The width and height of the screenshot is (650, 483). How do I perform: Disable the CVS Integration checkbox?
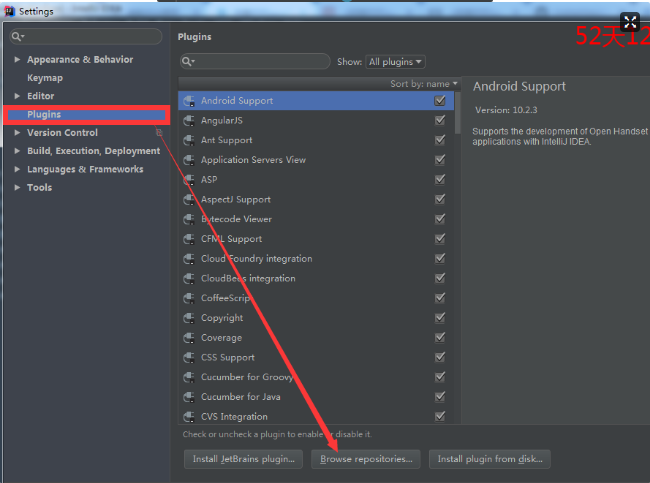(440, 416)
